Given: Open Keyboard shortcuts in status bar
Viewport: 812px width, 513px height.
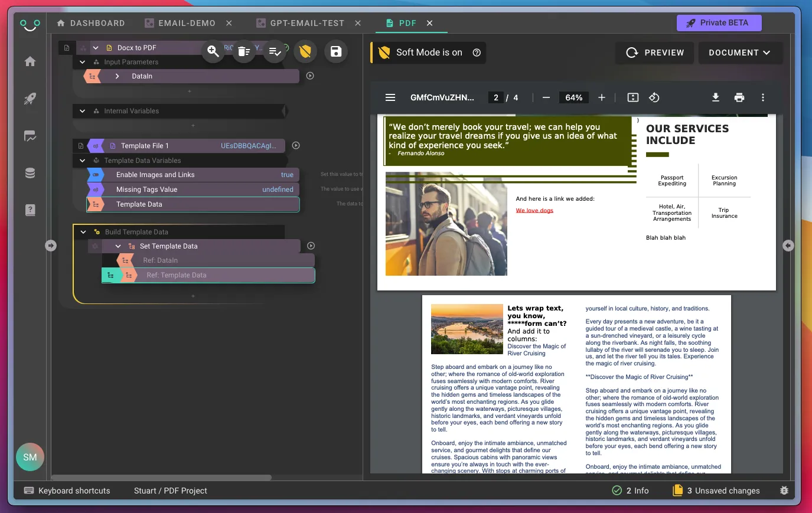Looking at the screenshot, I should coord(67,491).
